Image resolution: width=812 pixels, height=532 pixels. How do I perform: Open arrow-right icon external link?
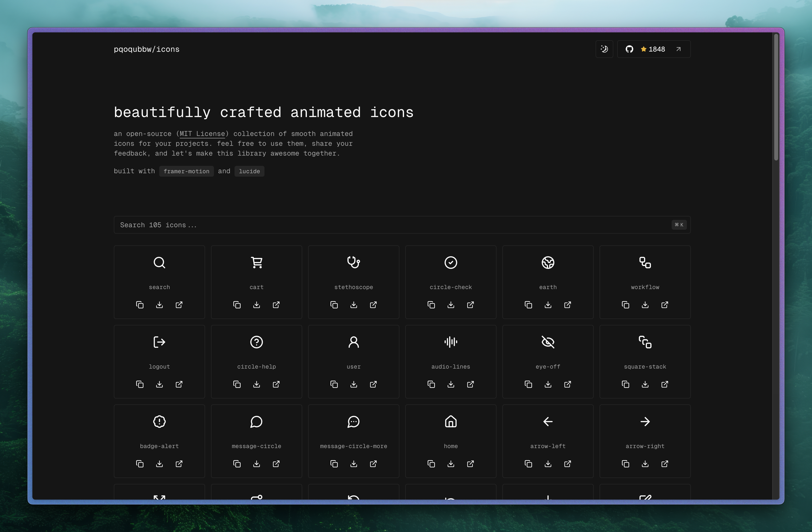665,464
